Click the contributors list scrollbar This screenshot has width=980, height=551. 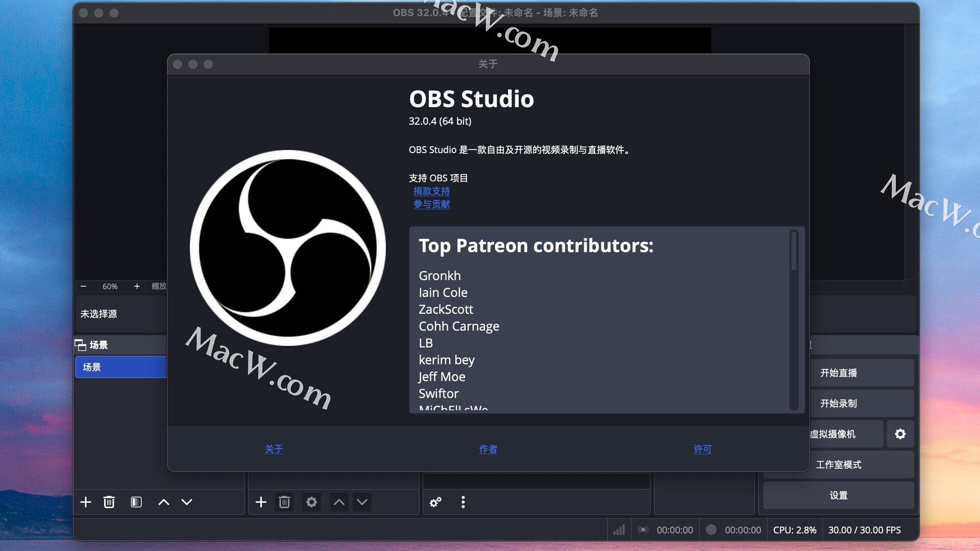click(794, 251)
